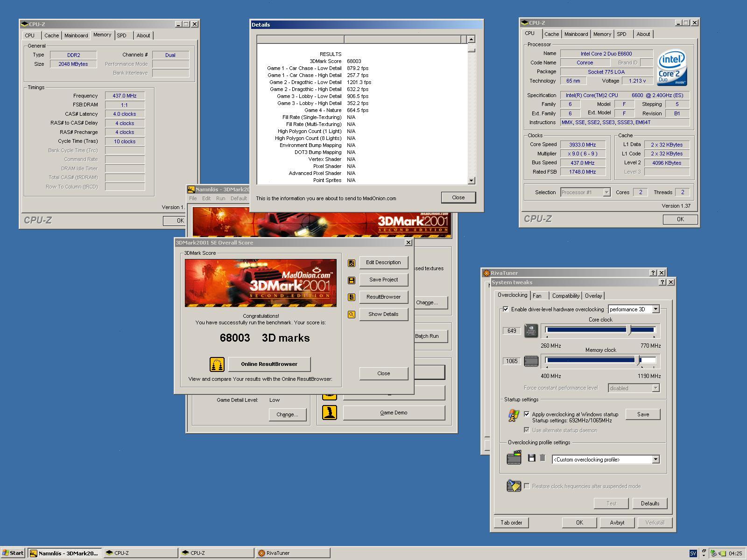Click the GPU chip icon beside Core clock
Viewport: 747px width, 560px height.
[x=531, y=330]
